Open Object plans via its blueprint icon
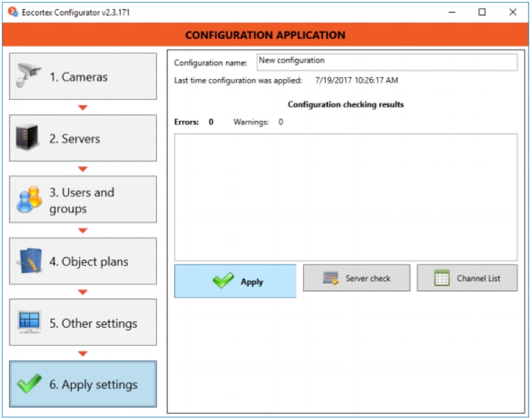 tap(29, 261)
